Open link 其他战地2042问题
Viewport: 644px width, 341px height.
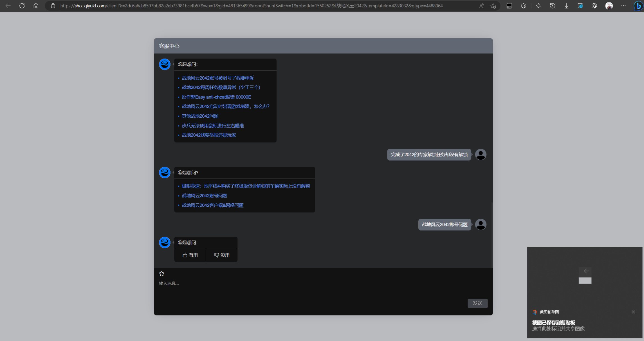(x=200, y=116)
